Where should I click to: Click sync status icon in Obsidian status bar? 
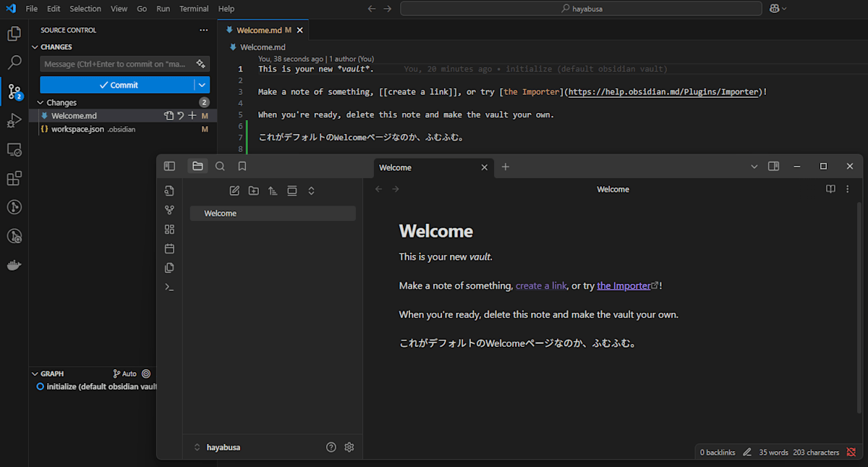pyautogui.click(x=851, y=453)
